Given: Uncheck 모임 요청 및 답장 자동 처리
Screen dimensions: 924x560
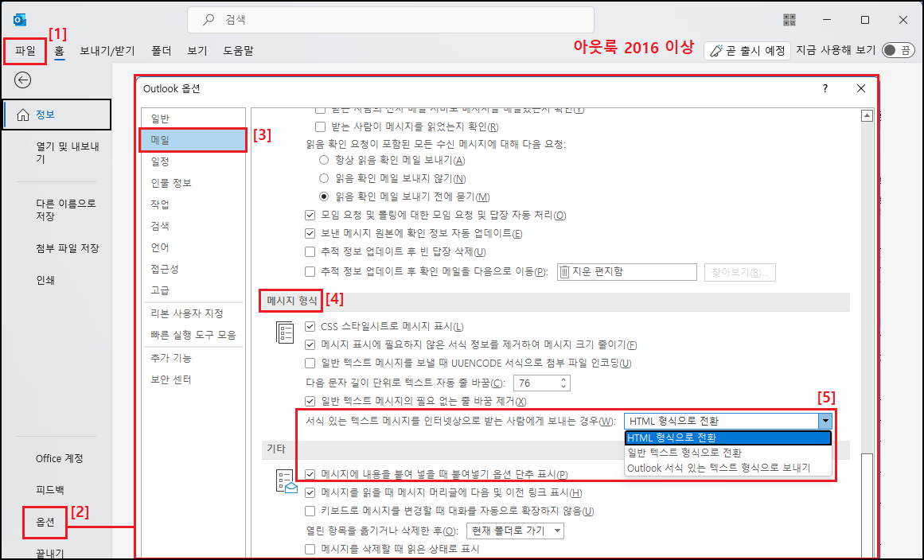Looking at the screenshot, I should click(x=310, y=216).
